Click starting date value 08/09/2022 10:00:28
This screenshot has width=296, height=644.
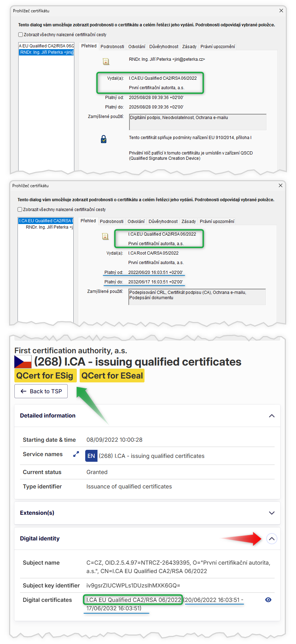(114, 440)
